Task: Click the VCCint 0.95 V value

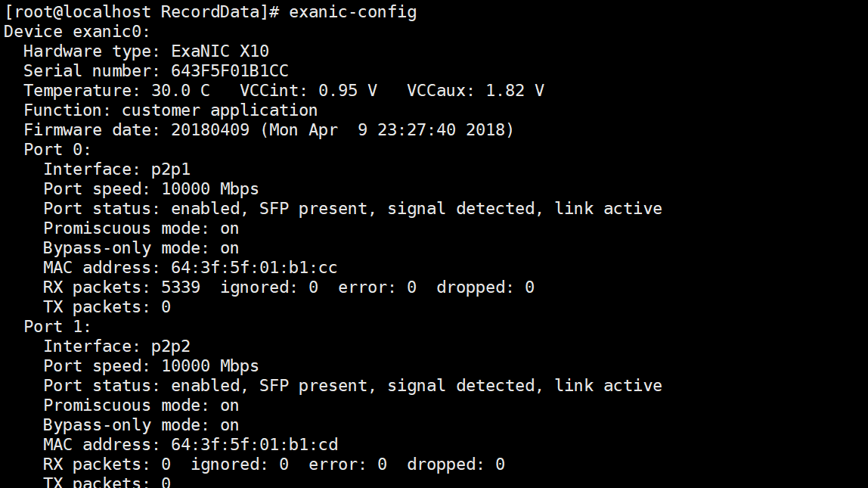Action: (x=347, y=91)
